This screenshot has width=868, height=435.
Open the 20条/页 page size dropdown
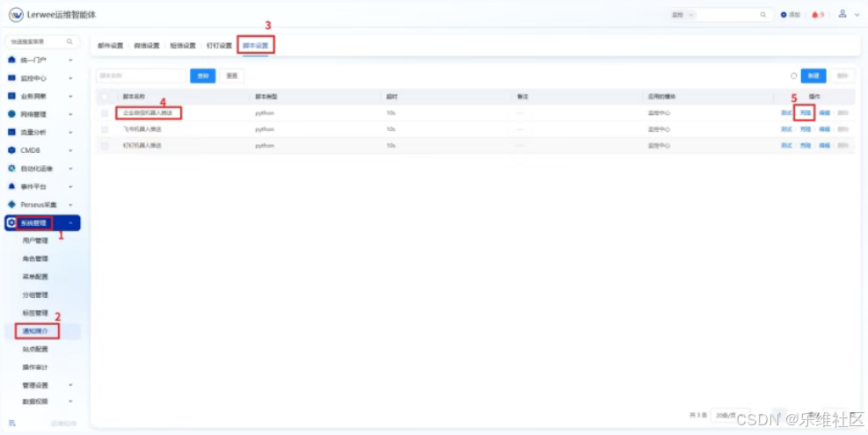tap(730, 415)
